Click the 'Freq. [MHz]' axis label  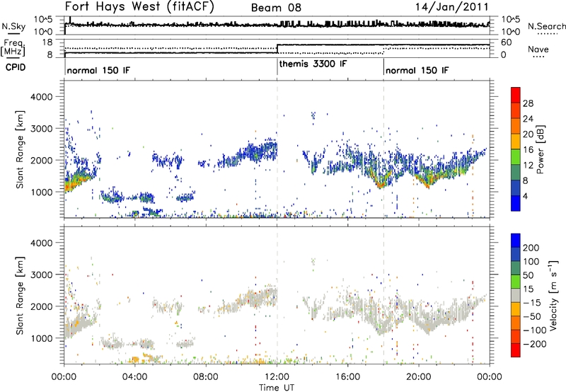point(13,48)
